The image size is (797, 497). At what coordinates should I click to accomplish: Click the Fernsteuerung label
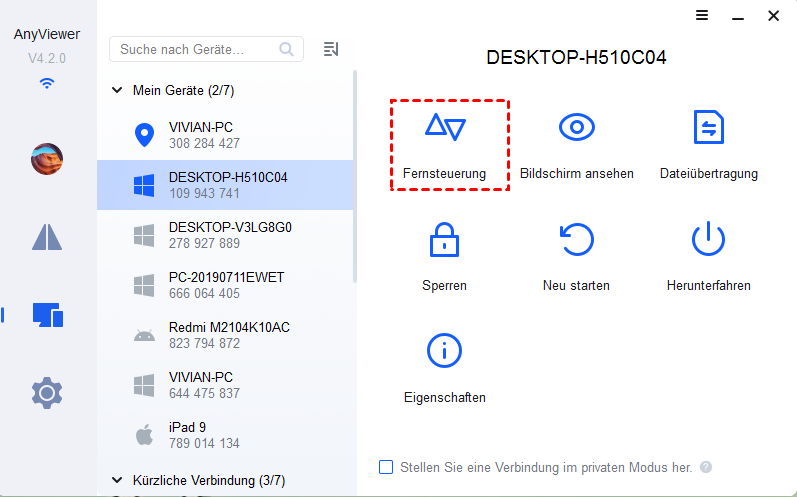444,173
